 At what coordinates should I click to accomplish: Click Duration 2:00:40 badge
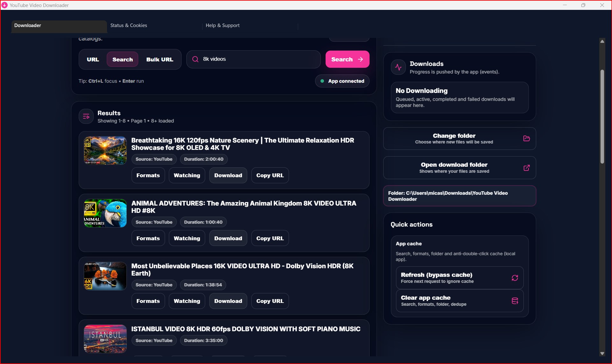(204, 159)
